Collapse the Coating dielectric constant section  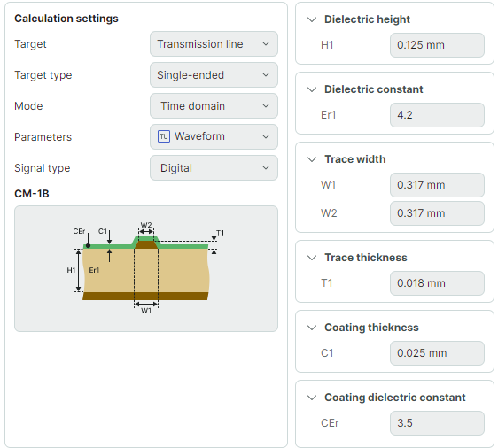(x=312, y=398)
